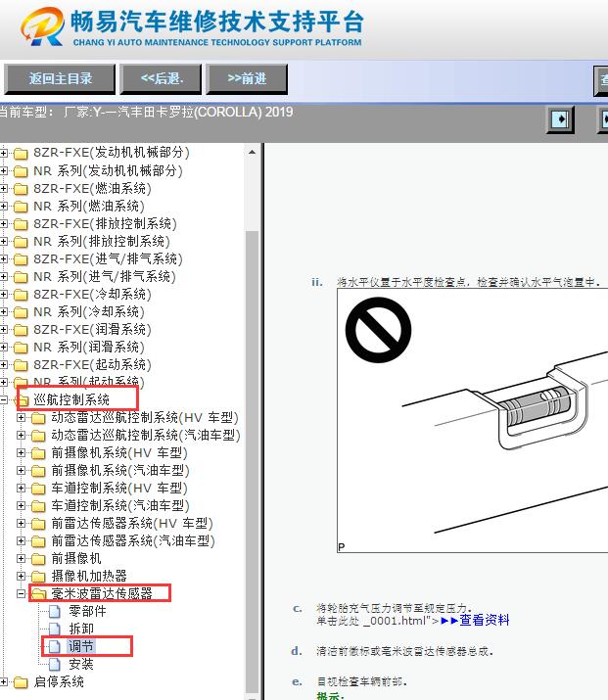Open the 调节 page

pos(81,646)
